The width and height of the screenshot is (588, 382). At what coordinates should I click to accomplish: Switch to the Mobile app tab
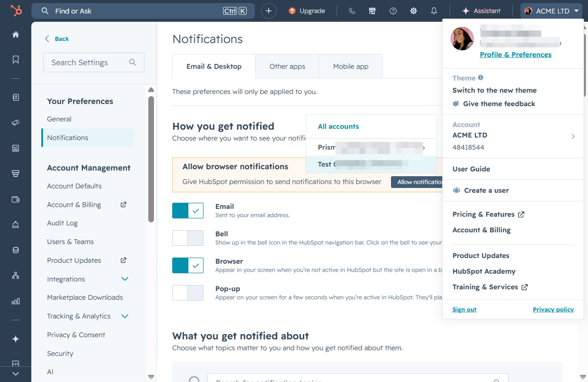coord(351,66)
